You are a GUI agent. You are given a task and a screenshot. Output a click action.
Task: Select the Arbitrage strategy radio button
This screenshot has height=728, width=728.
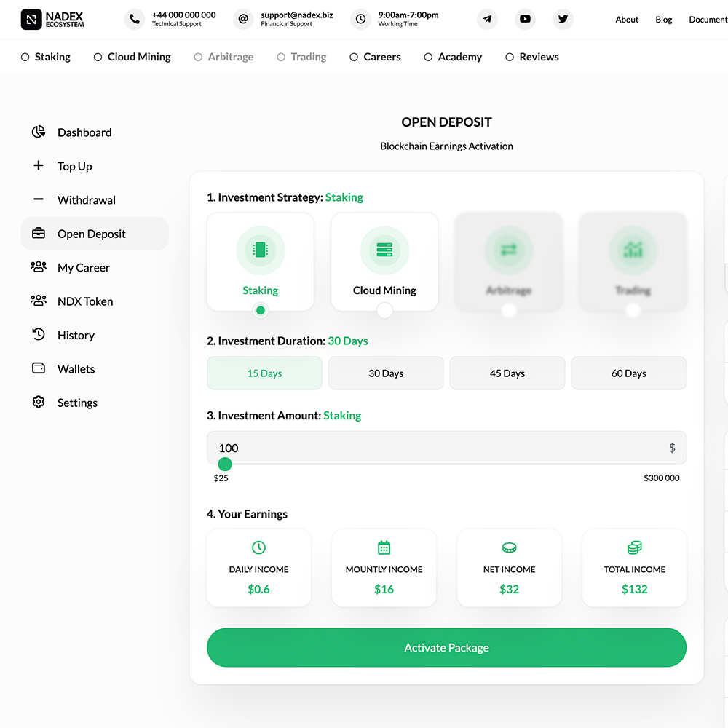click(509, 310)
